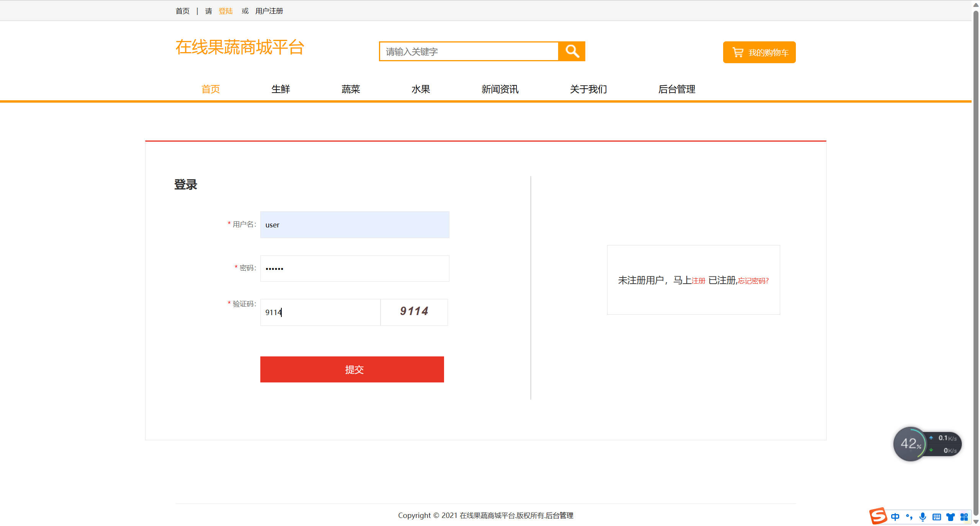Image resolution: width=980 pixels, height=526 pixels.
Task: Click the orange search magnifier icon
Action: pyautogui.click(x=572, y=51)
